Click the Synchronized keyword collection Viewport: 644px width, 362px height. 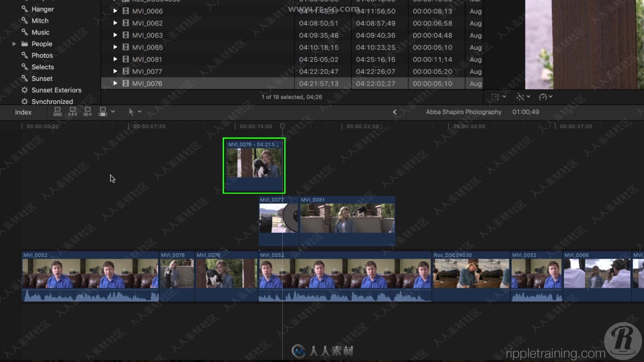[52, 102]
